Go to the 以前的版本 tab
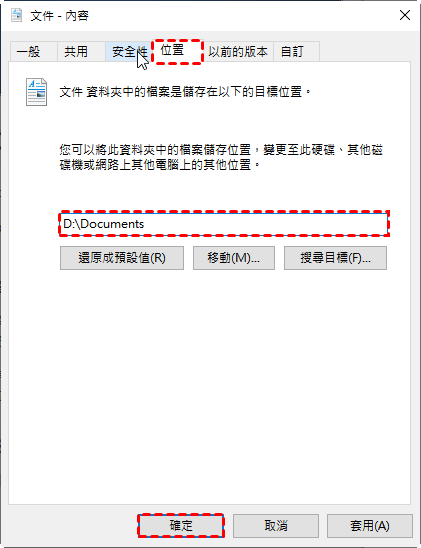 click(238, 52)
